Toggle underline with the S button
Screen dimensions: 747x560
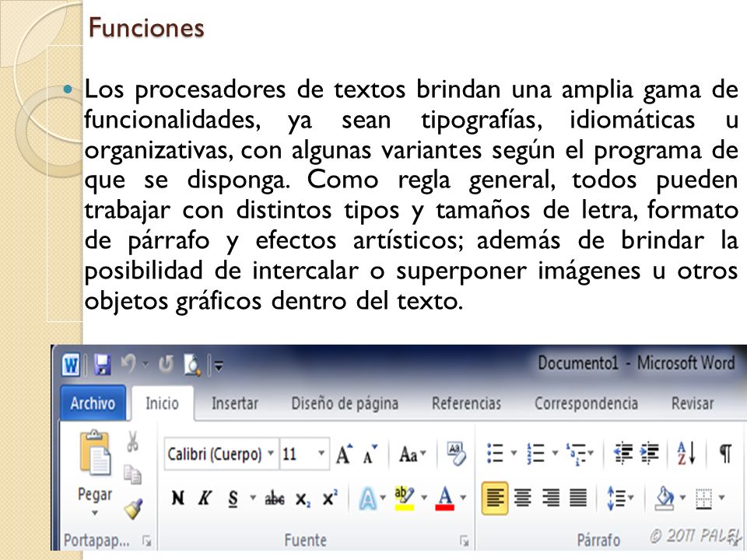[233, 499]
